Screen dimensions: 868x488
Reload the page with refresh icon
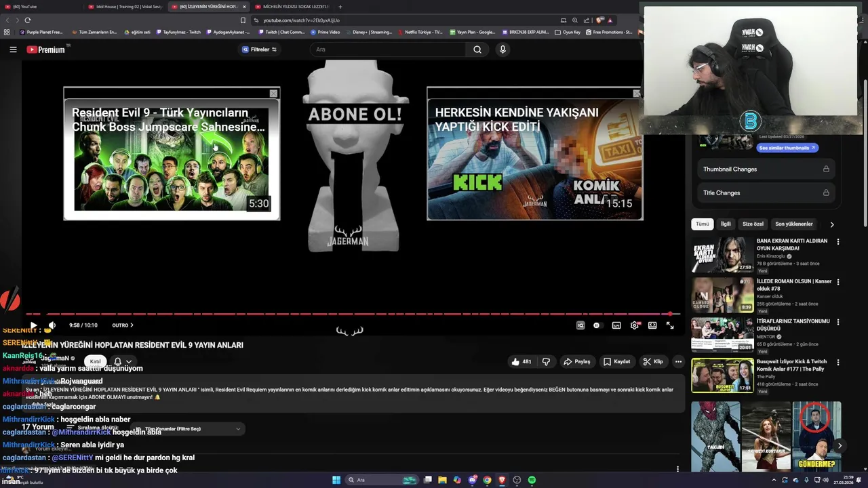point(28,20)
